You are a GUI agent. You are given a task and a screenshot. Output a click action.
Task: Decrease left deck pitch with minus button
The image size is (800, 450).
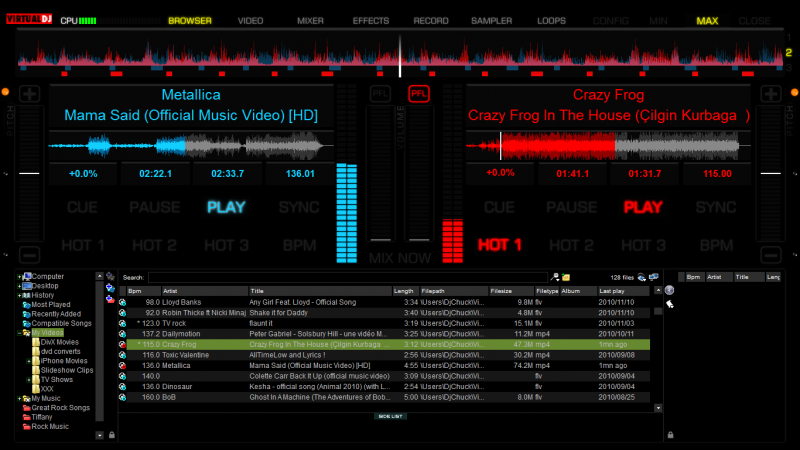tap(29, 255)
